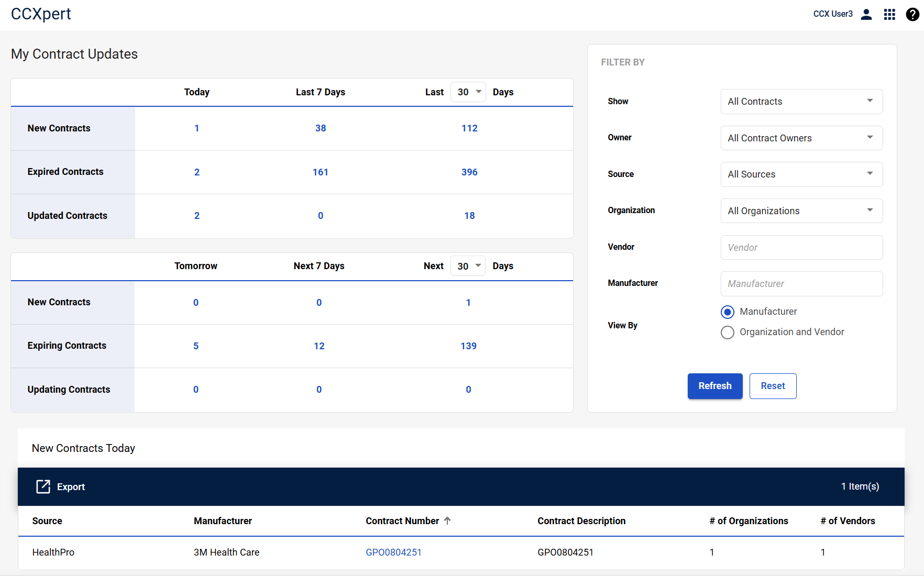The width and height of the screenshot is (924, 576).
Task: Click the help question mark icon
Action: click(x=912, y=14)
